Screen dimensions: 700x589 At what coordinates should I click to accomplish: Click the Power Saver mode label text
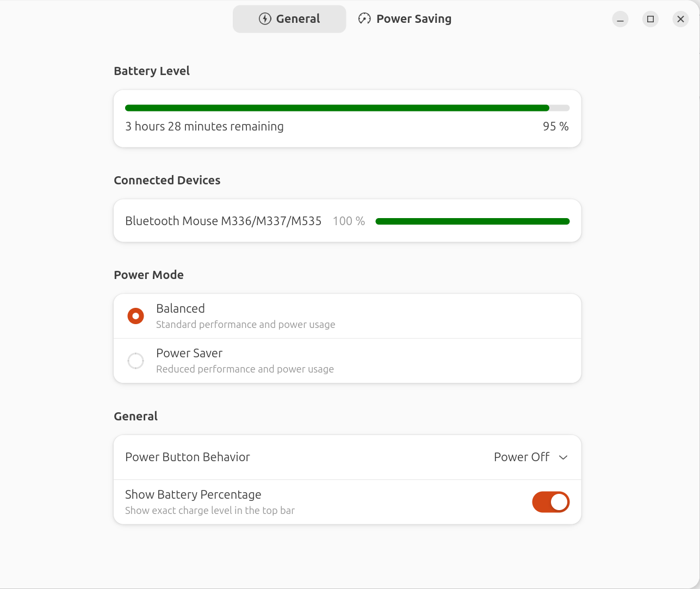(189, 353)
